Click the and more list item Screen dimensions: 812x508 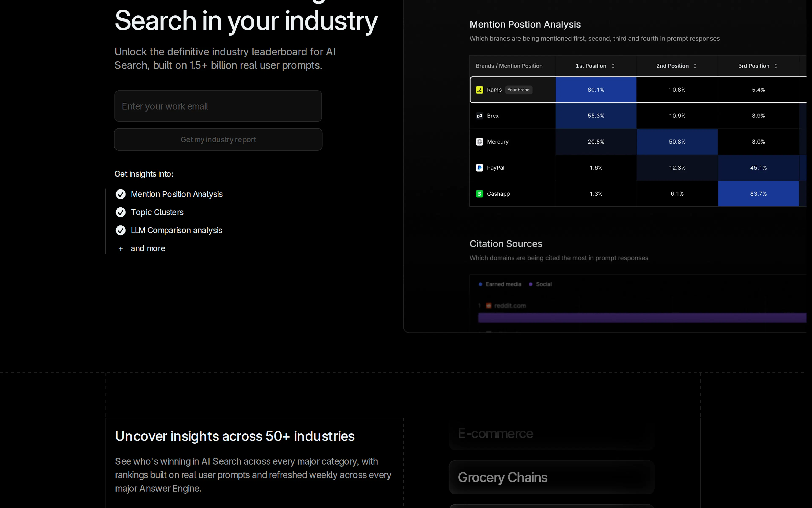coord(148,249)
